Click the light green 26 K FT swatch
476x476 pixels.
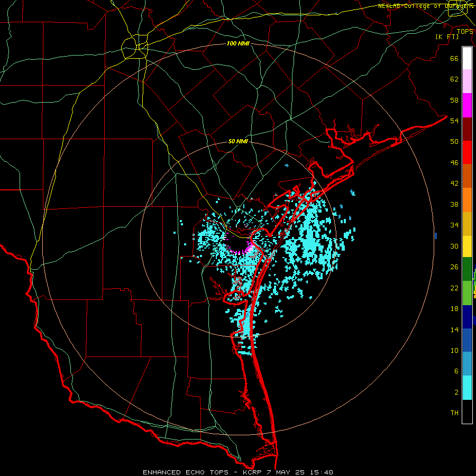click(467, 293)
